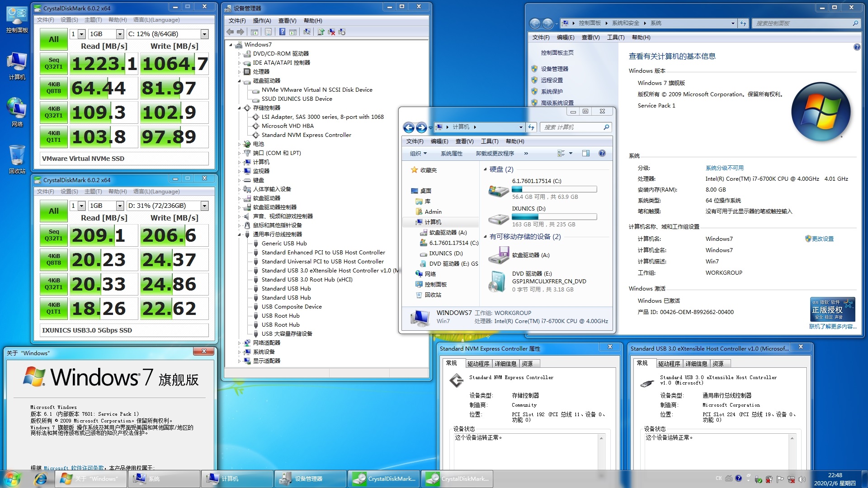Open 组织 dropdown in Computer window
Screen dimensions: 868x488
click(418, 154)
